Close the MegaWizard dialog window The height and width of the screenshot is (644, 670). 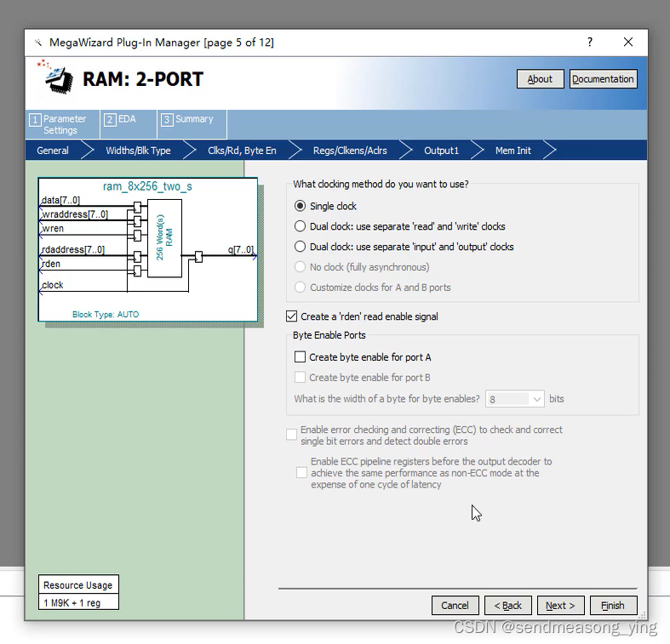627,42
